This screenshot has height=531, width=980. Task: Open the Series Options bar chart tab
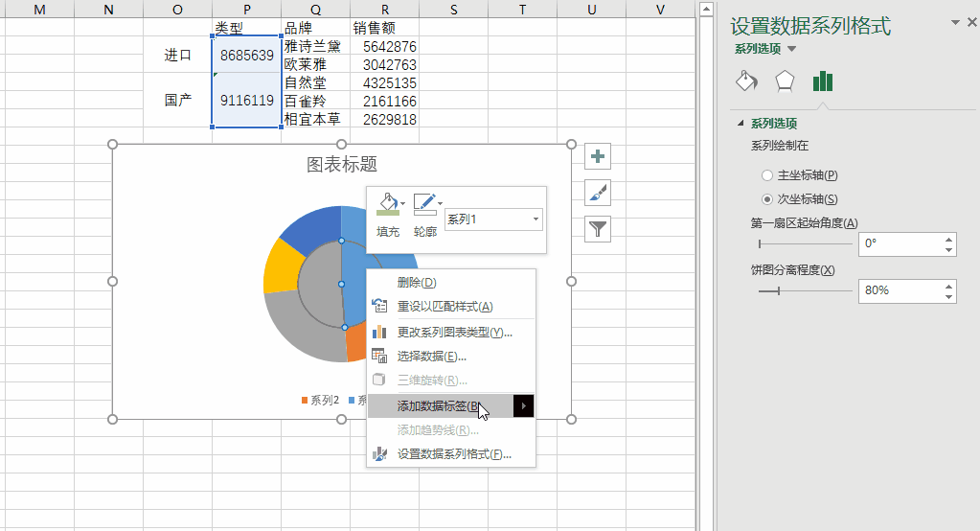(823, 81)
